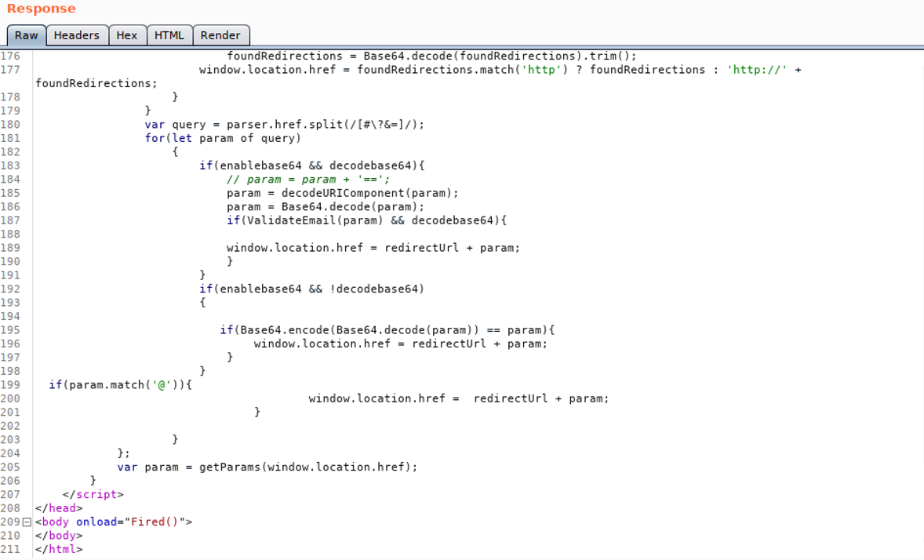The image size is (924, 560).
Task: Click 'var param = getParams(window.location.href);' line
Action: pyautogui.click(x=267, y=467)
